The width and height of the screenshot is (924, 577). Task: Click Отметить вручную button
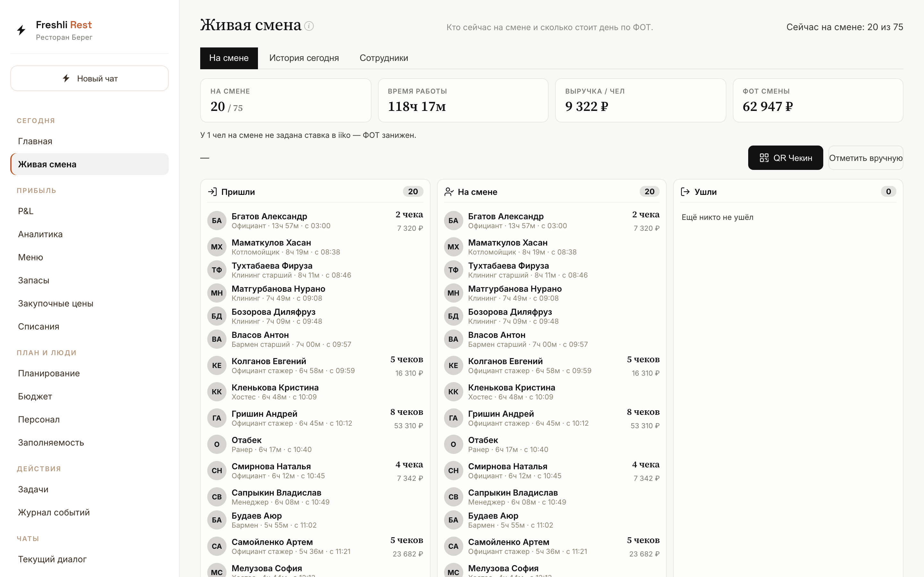(866, 158)
